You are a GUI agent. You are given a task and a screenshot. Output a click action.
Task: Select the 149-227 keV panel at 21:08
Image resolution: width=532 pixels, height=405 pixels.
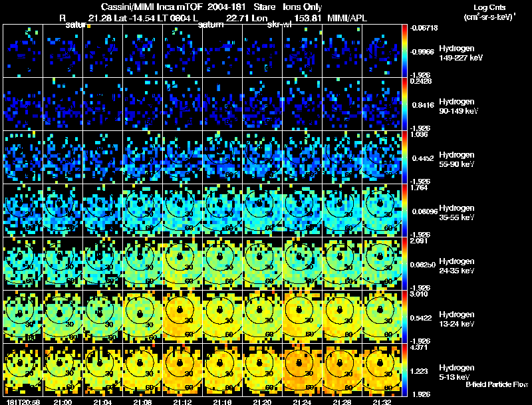click(142, 51)
